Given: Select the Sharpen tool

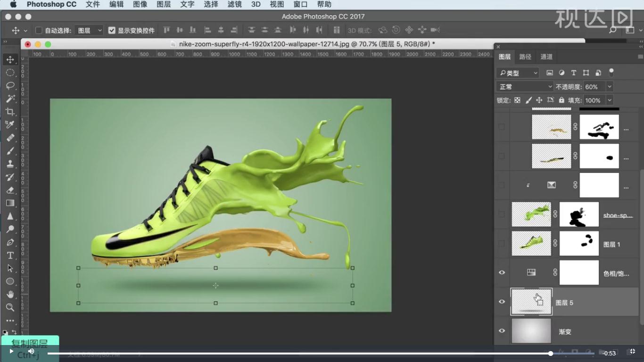Looking at the screenshot, I should coord(10,216).
